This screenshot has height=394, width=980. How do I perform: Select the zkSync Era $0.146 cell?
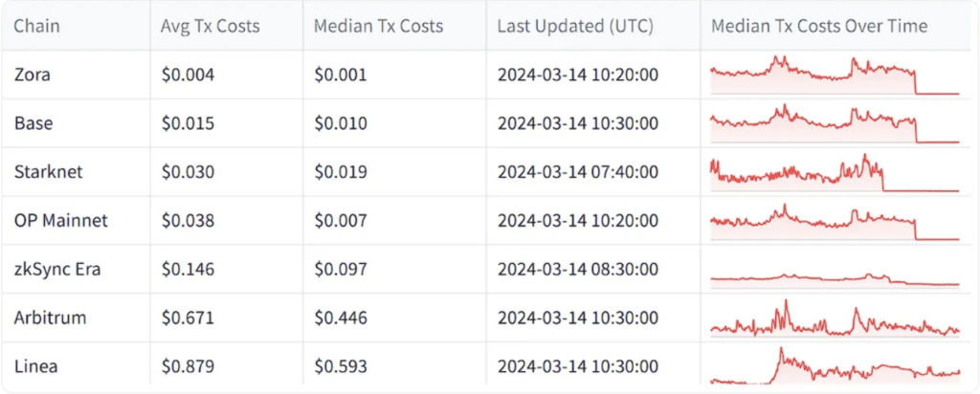[x=227, y=270]
